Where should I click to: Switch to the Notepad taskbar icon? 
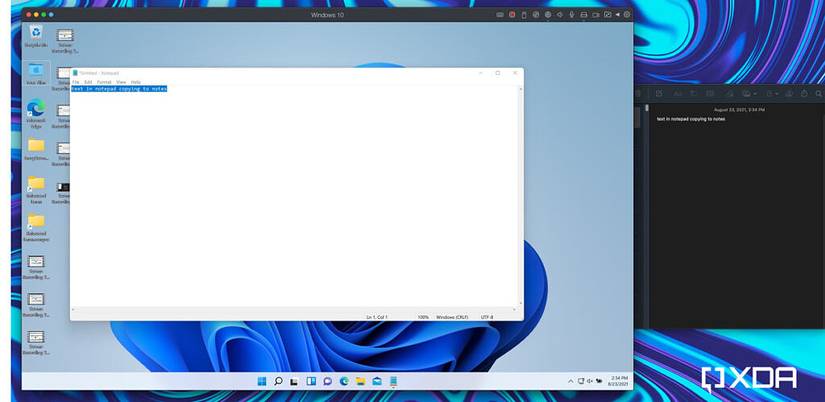(x=394, y=381)
